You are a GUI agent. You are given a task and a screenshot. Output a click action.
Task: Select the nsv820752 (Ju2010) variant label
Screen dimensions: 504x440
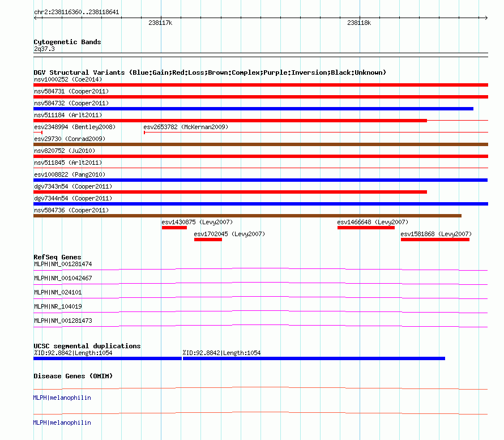(65, 151)
